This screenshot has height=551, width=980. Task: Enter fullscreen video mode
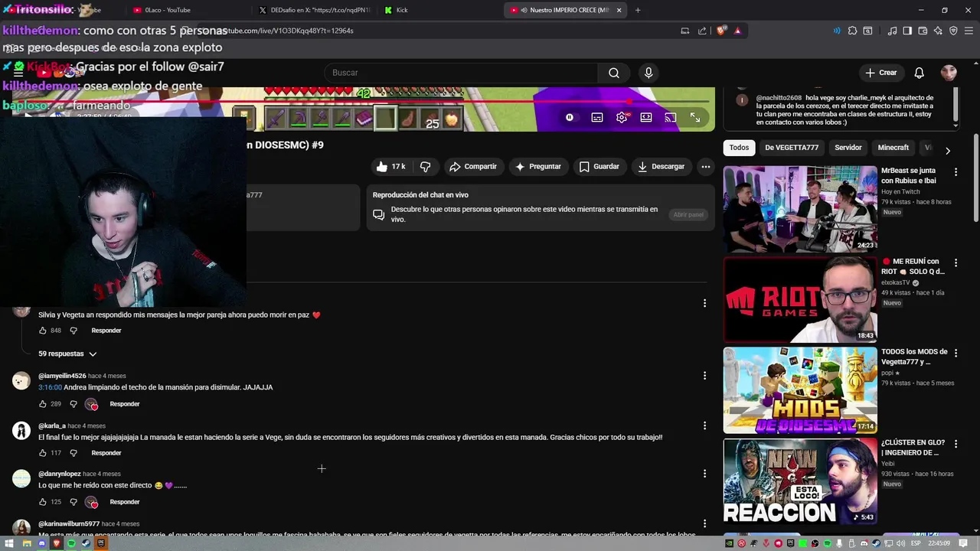(x=695, y=117)
